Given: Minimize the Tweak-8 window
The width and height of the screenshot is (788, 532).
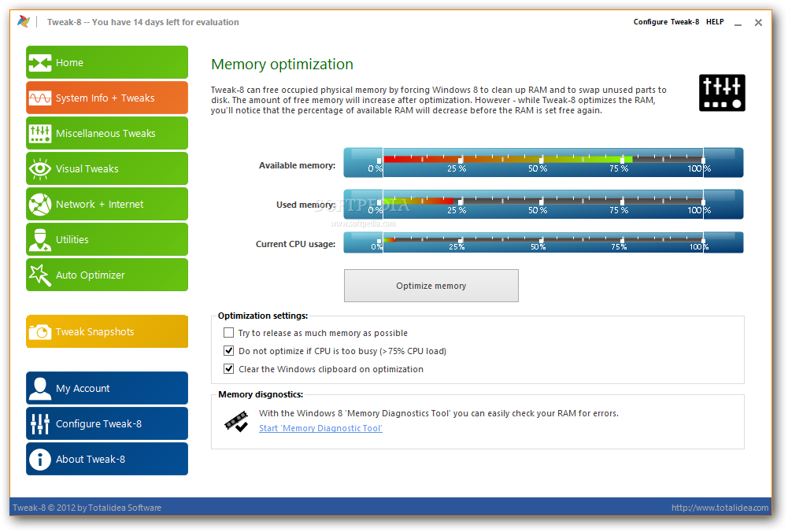Looking at the screenshot, I should 738,23.
